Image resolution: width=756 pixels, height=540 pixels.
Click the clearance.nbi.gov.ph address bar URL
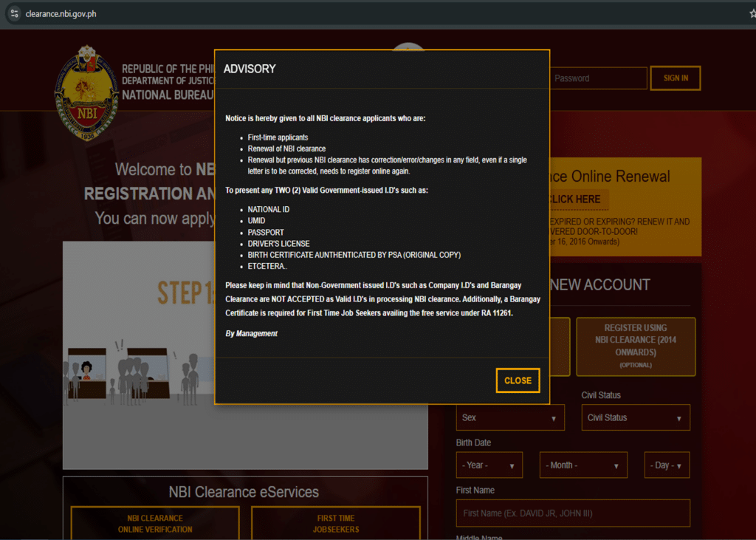61,14
